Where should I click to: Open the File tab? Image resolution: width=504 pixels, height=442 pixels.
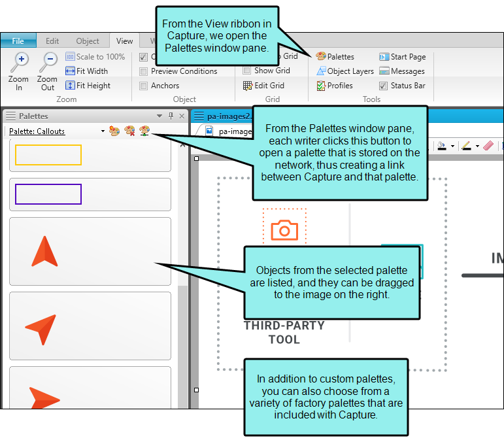coord(18,41)
